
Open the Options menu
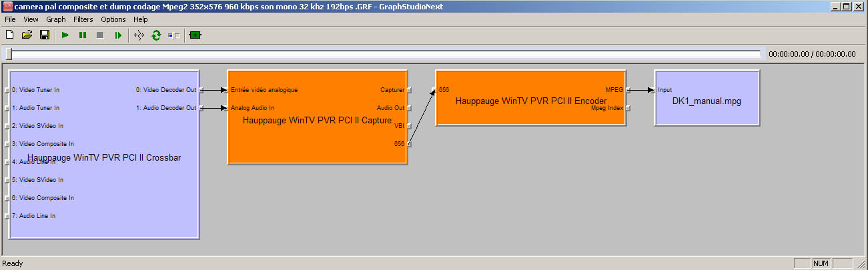[x=113, y=19]
